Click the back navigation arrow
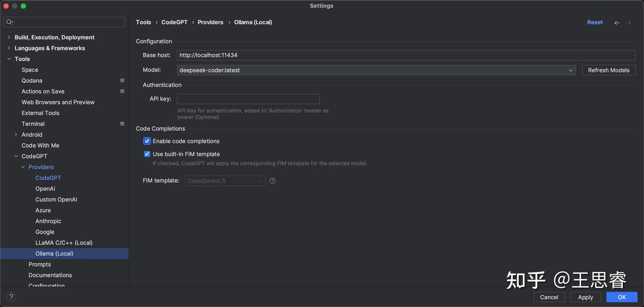 click(617, 23)
